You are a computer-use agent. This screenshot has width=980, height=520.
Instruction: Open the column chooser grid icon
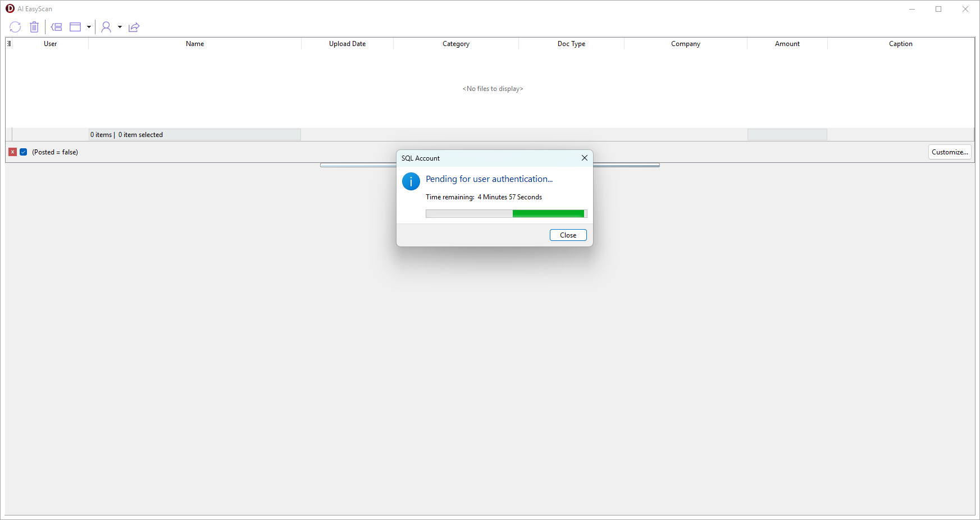[9, 44]
